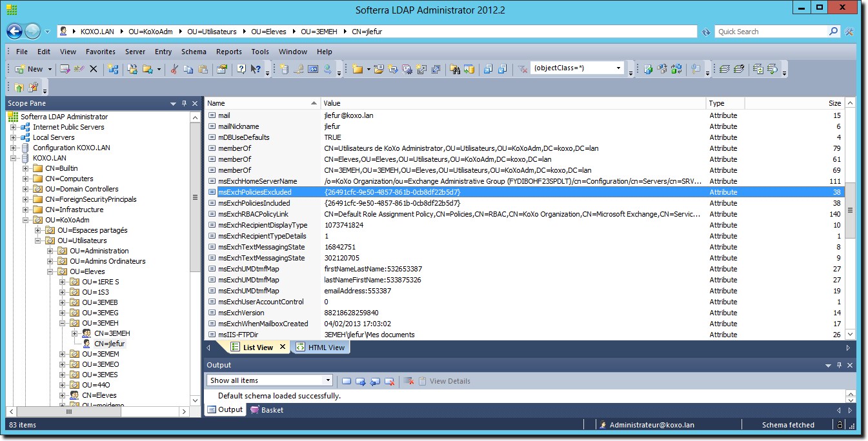Expand the Internet Public Servers node
This screenshot has height=441, width=868.
click(14, 127)
